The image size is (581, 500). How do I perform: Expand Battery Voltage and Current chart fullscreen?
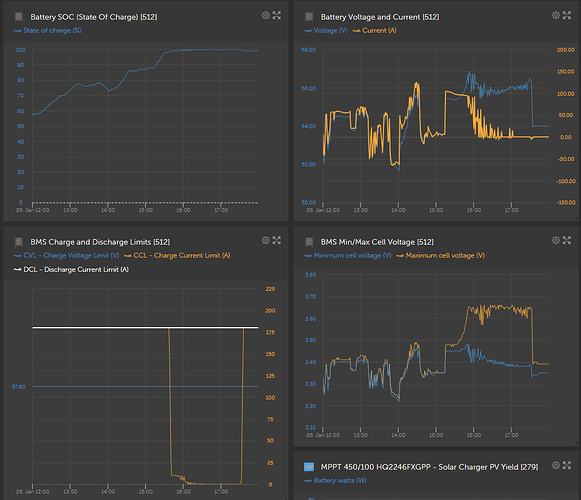(567, 15)
